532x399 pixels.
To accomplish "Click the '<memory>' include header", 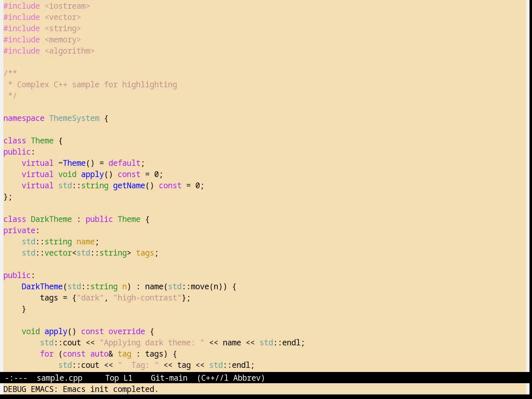I will click(x=63, y=39).
